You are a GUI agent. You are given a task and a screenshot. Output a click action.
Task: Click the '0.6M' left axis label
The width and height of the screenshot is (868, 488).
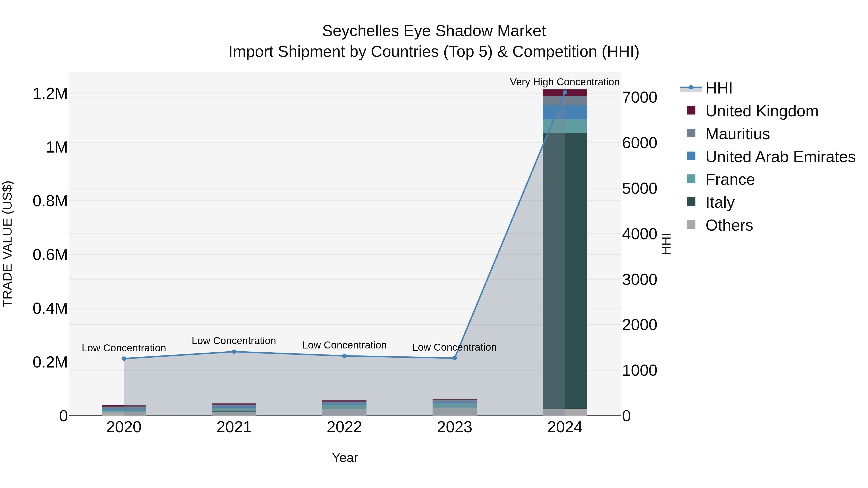pyautogui.click(x=50, y=255)
